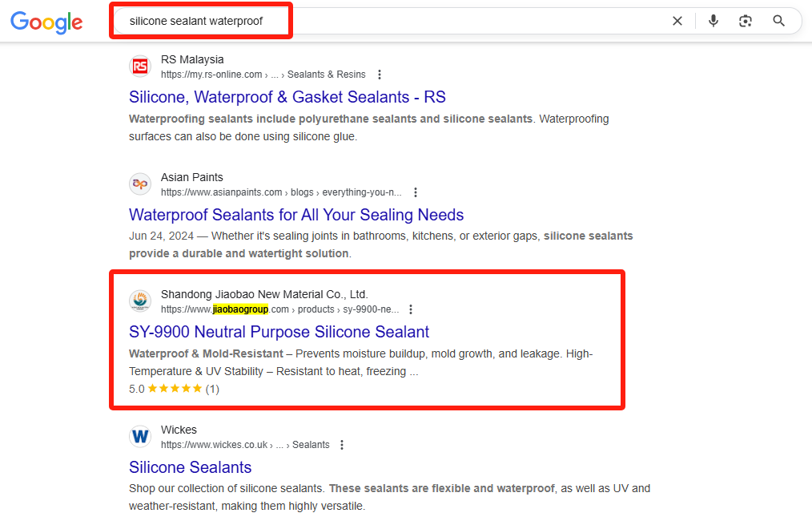This screenshot has height=521, width=812.
Task: Open three-dot menu beside jiaobaogroup.com URL
Action: click(411, 309)
